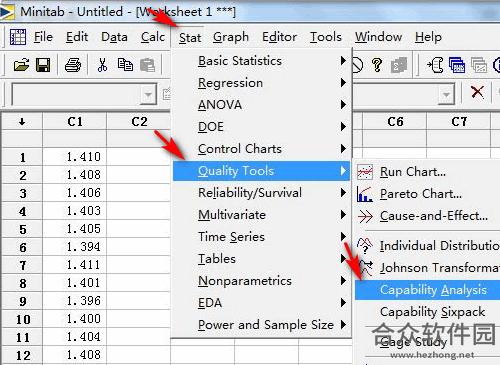Image resolution: width=500 pixels, height=365 pixels.
Task: Open the Tools menu
Action: 326,37
